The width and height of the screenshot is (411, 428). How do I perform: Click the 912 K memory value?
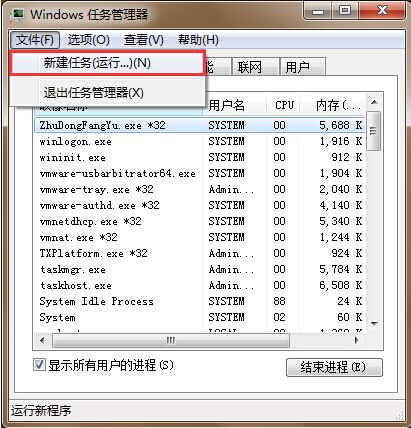(x=347, y=157)
